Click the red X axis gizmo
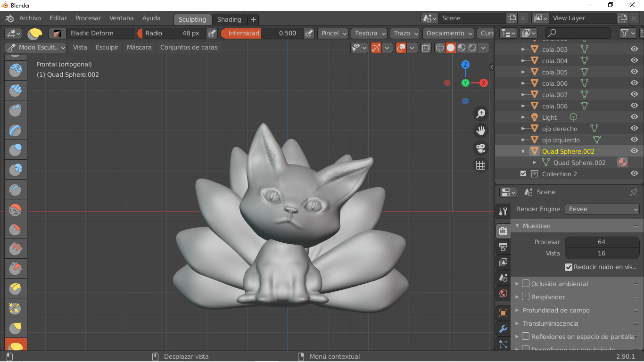 484,83
